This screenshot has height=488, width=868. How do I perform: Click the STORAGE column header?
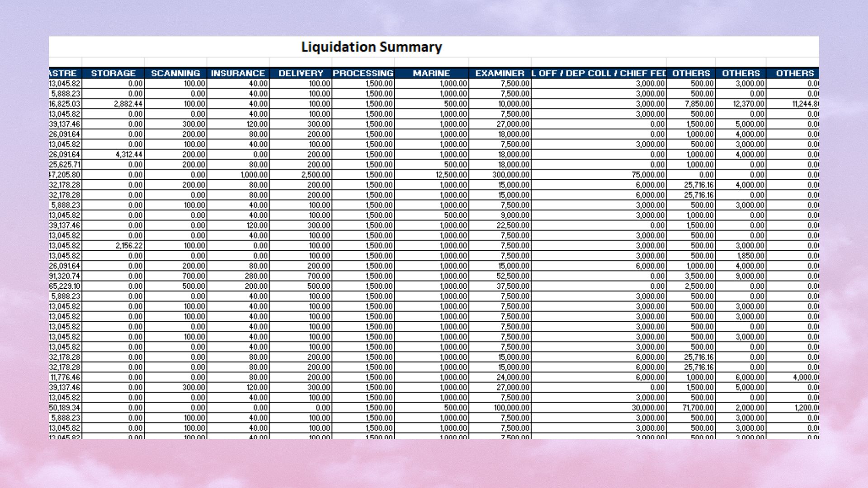point(113,73)
